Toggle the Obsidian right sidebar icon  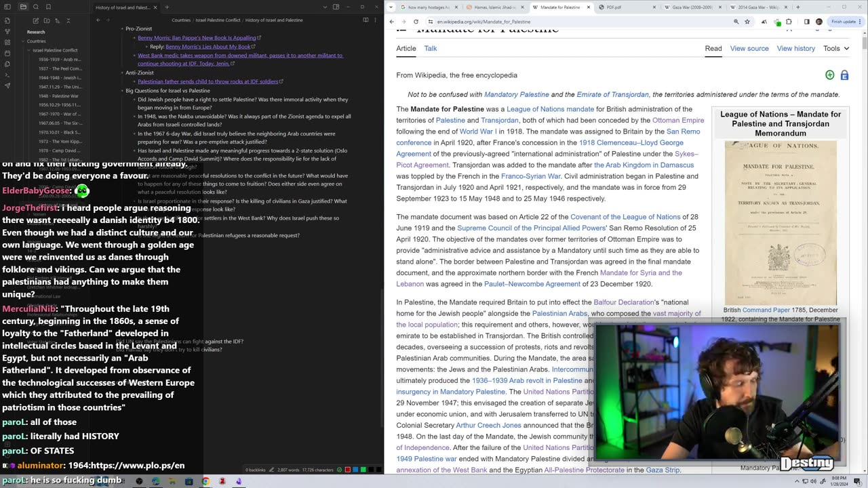336,7
